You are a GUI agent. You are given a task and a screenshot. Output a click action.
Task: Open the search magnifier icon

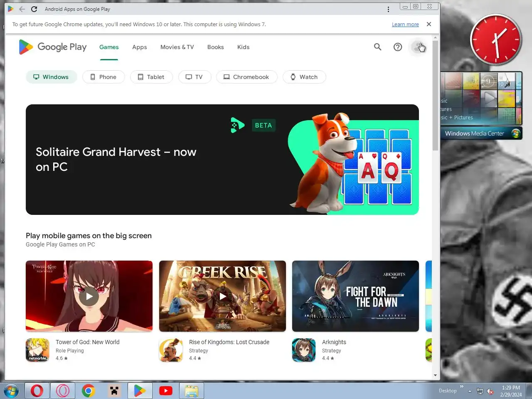tap(377, 47)
